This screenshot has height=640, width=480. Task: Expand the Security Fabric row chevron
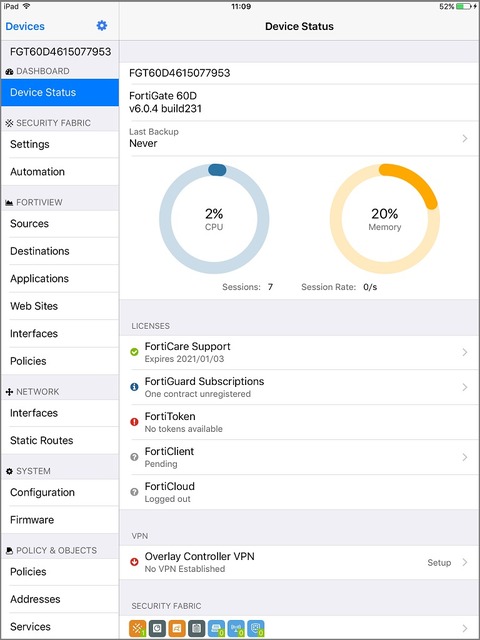click(465, 628)
